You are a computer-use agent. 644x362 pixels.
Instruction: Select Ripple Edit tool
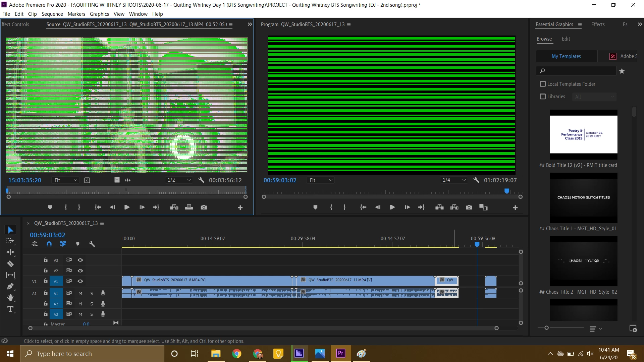coord(10,252)
